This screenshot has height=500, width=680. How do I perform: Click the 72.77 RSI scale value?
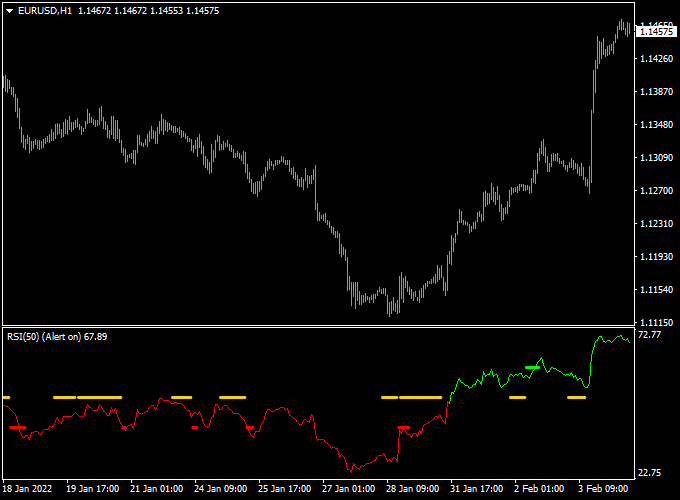coord(650,334)
